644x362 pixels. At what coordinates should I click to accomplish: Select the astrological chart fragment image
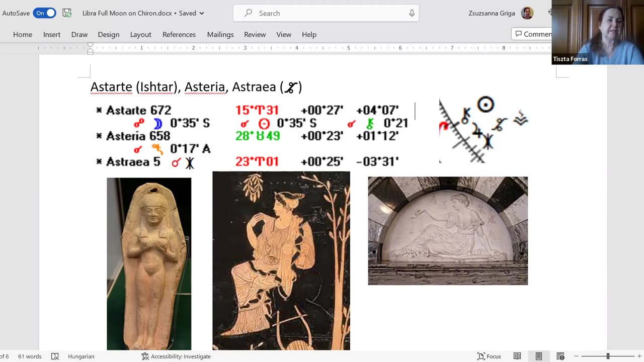484,130
